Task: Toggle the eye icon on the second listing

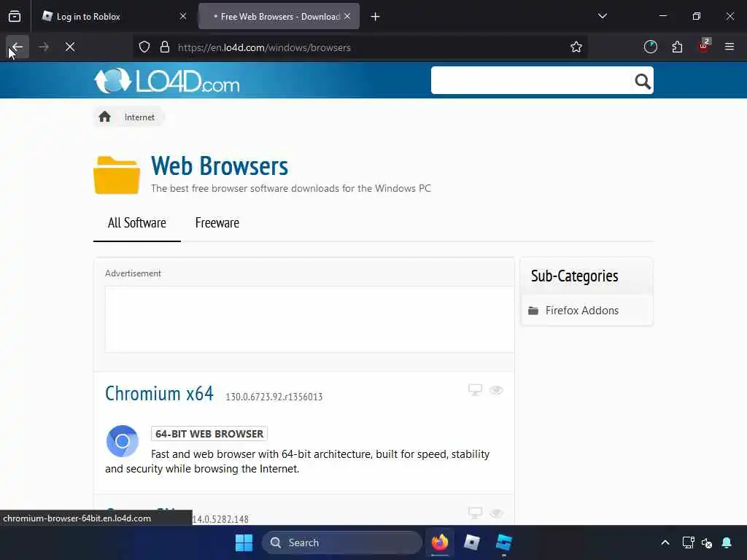Action: coord(496,513)
